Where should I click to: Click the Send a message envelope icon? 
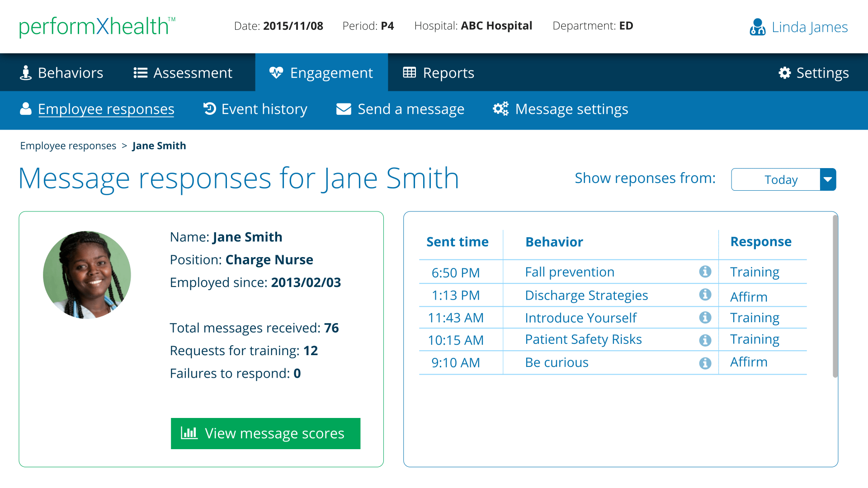pos(344,109)
